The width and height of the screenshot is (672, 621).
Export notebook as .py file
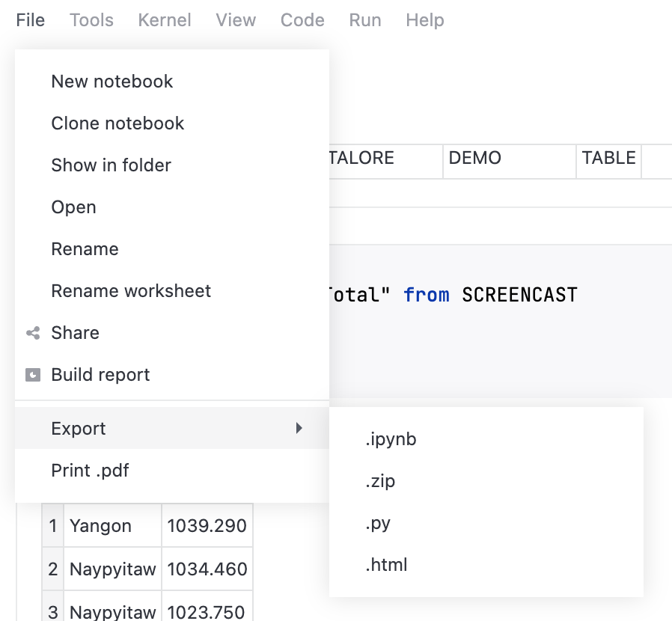pos(379,523)
